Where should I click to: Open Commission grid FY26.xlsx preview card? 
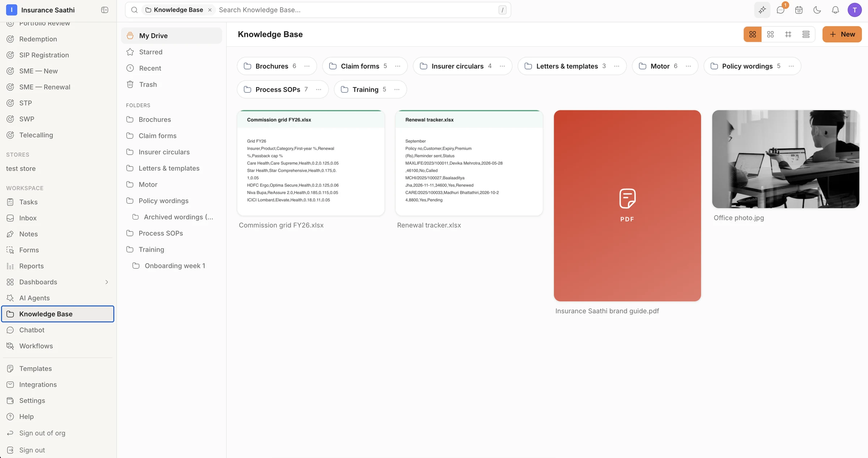pos(311,163)
